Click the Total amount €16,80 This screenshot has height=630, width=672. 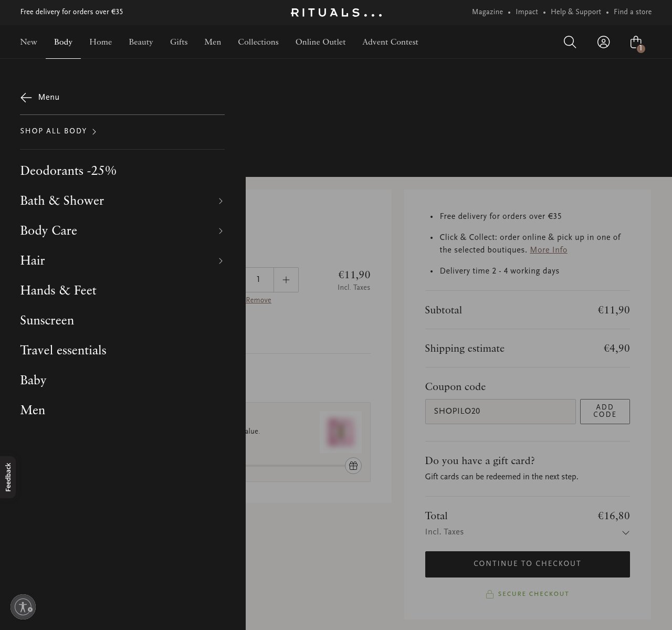(x=614, y=516)
